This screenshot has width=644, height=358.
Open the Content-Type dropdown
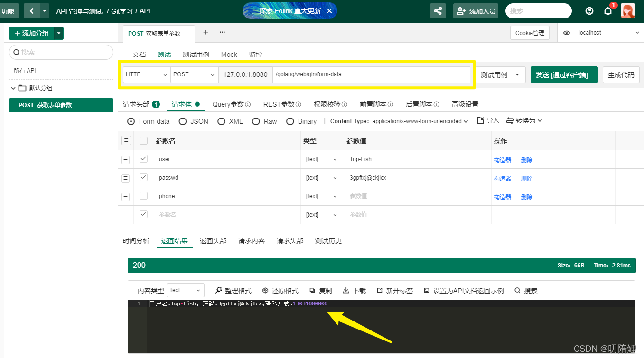coord(420,121)
